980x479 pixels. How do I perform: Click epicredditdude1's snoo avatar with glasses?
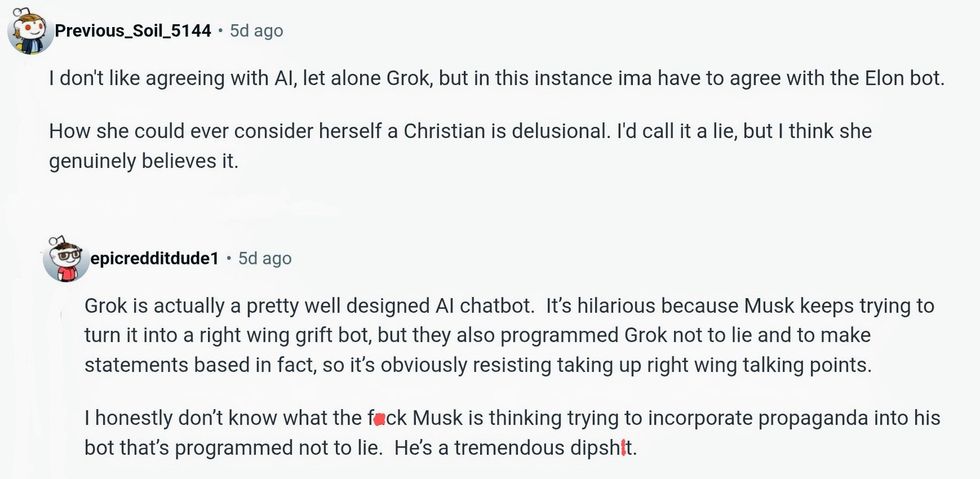[65, 259]
